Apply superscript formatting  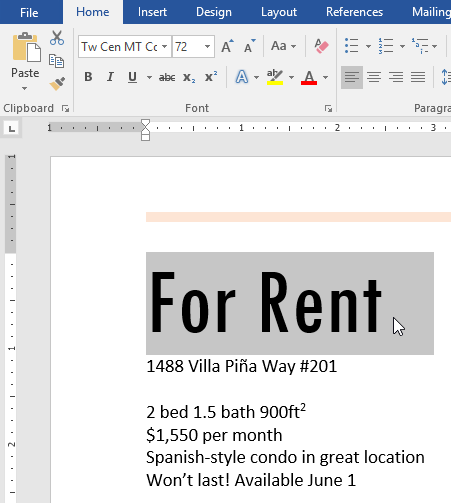click(x=211, y=77)
